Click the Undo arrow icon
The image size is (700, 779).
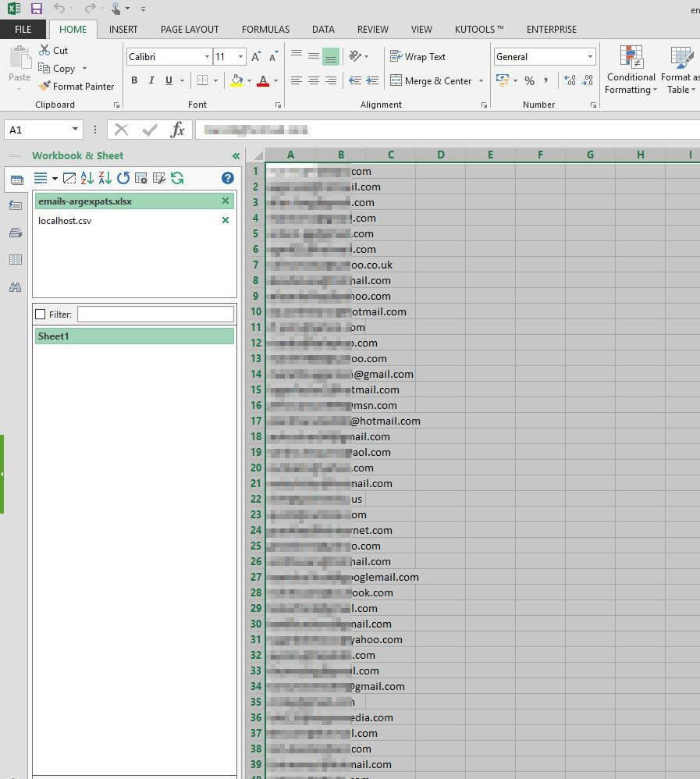[59, 8]
